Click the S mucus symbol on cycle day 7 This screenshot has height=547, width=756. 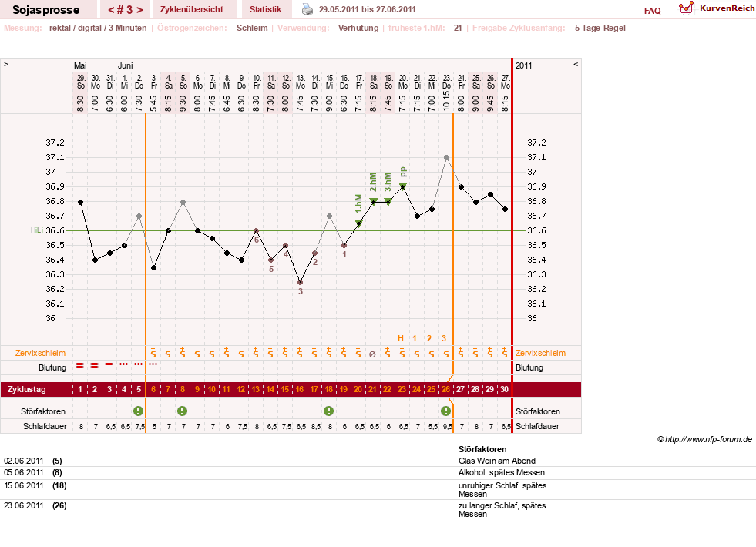[168, 354]
